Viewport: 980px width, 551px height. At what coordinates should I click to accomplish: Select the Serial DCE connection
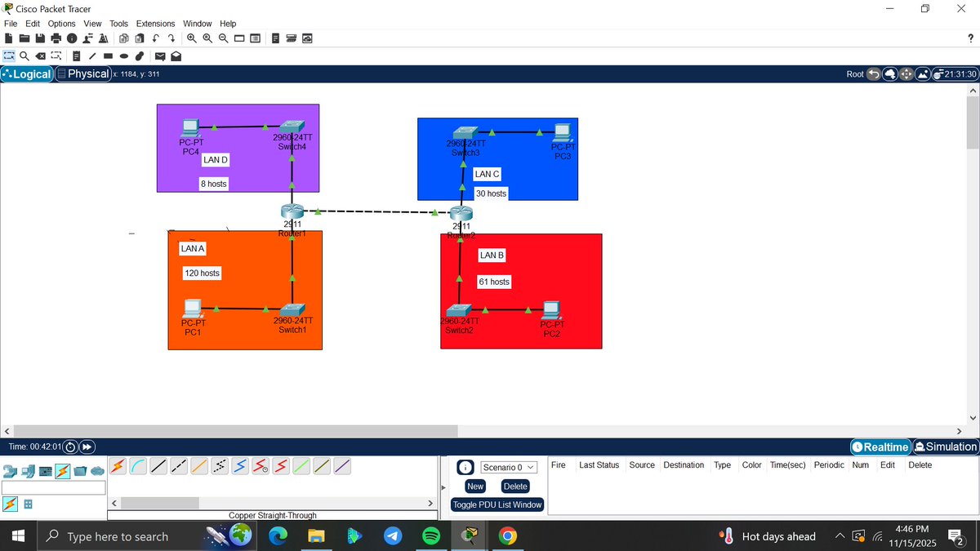tap(260, 466)
